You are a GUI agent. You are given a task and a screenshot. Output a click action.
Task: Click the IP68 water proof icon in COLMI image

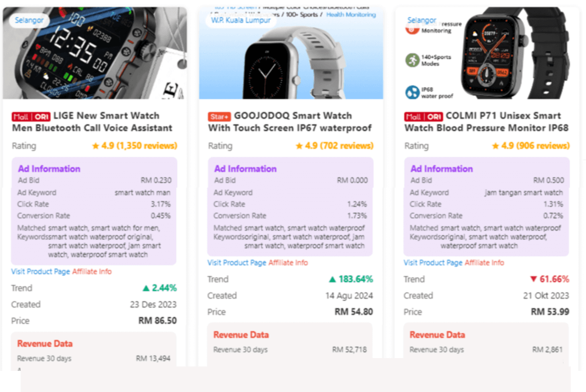412,92
